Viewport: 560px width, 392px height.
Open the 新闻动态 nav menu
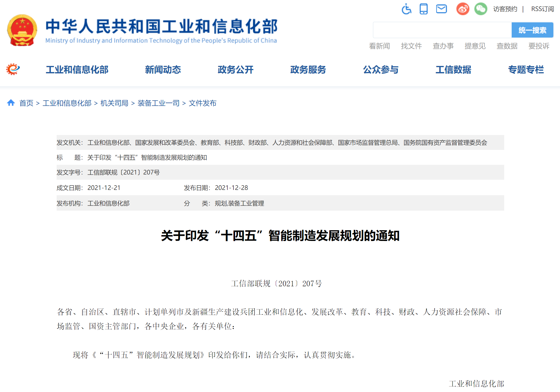coord(163,70)
